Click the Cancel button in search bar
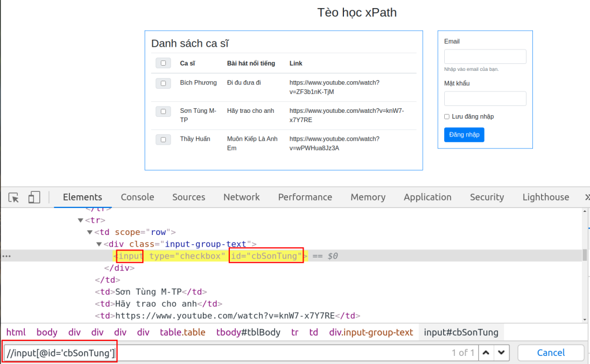Screen dimensions: 590x364 pos(551,352)
